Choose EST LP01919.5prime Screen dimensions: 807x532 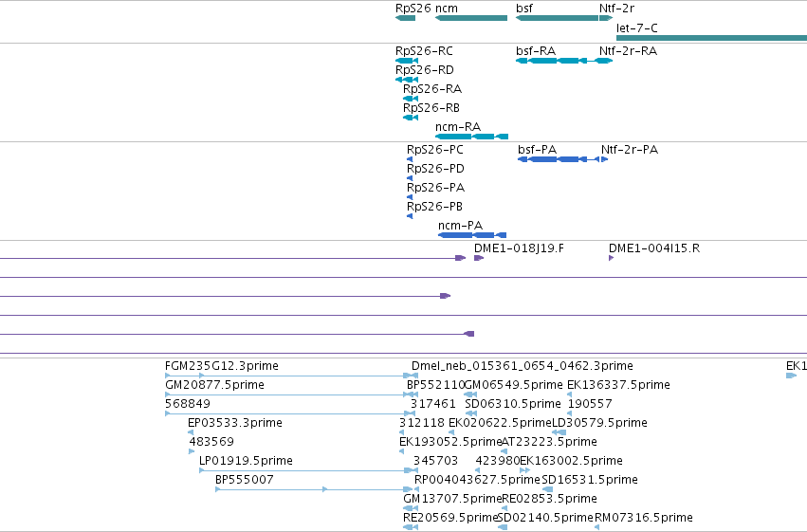[x=246, y=461]
